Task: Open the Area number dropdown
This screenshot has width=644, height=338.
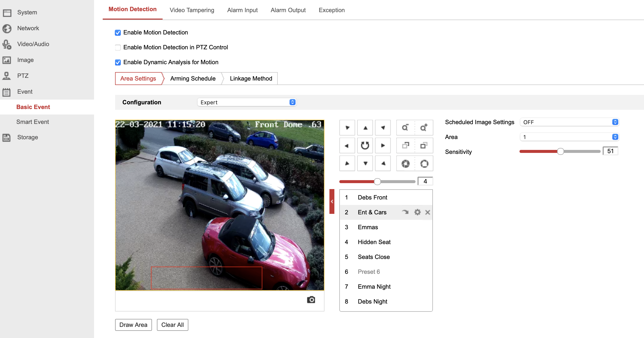Action: click(569, 137)
